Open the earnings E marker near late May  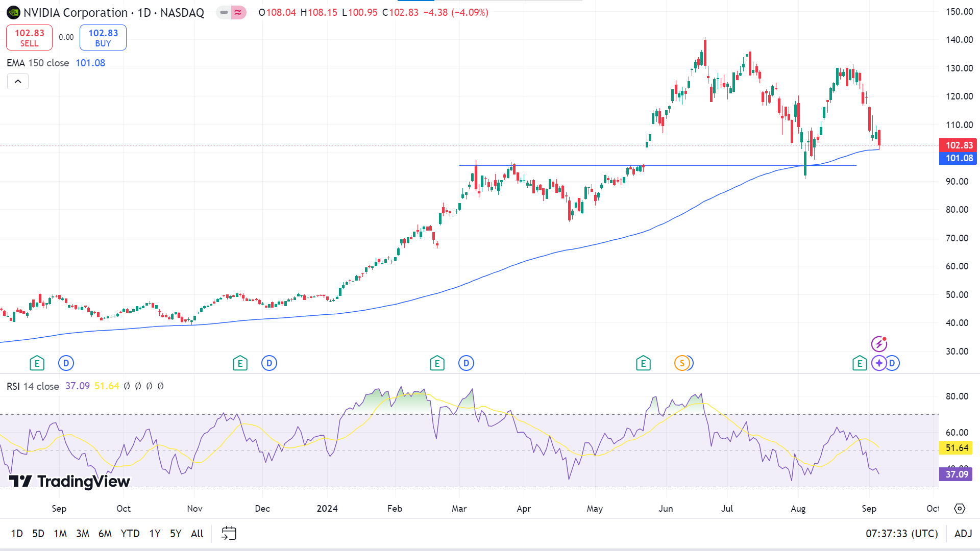(x=643, y=363)
